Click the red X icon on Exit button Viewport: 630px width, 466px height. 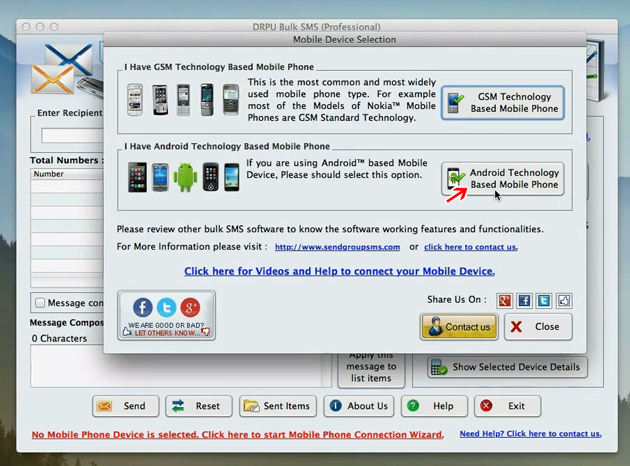(x=486, y=406)
